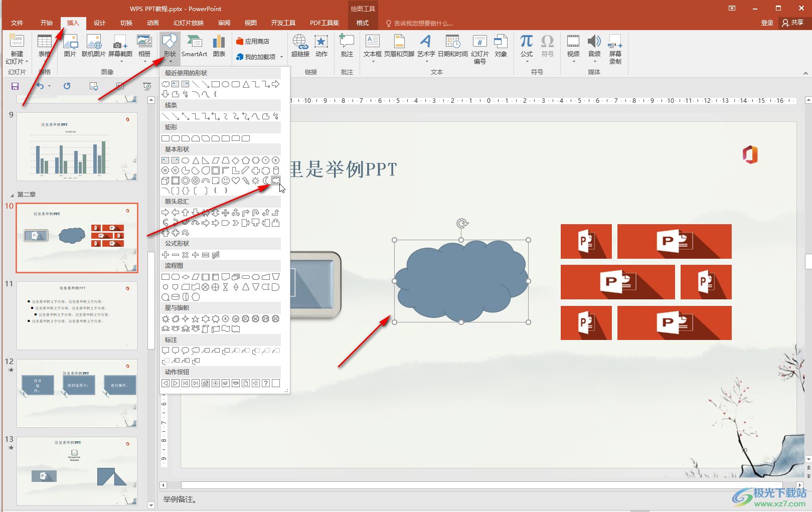
Task: Select the 5-point star in stars and banners
Action: point(195,319)
